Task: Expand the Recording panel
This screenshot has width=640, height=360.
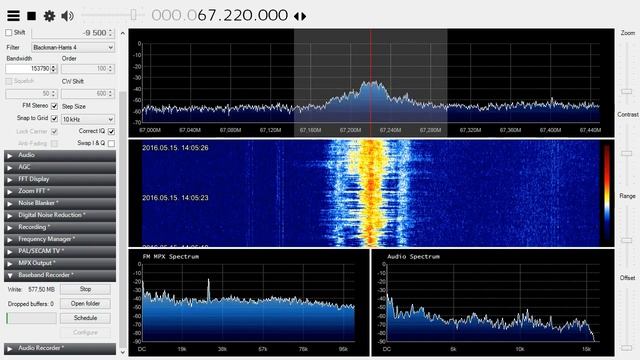Action: [x=60, y=227]
